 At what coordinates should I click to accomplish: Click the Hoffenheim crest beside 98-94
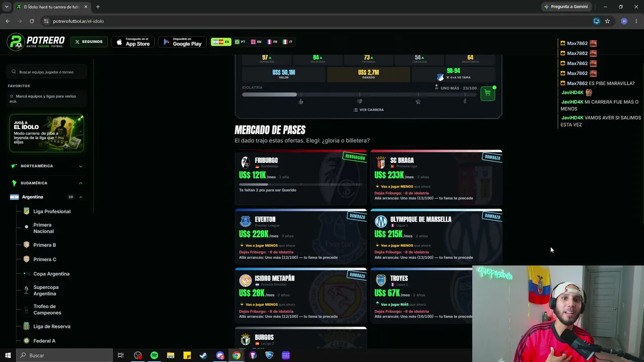[440, 77]
